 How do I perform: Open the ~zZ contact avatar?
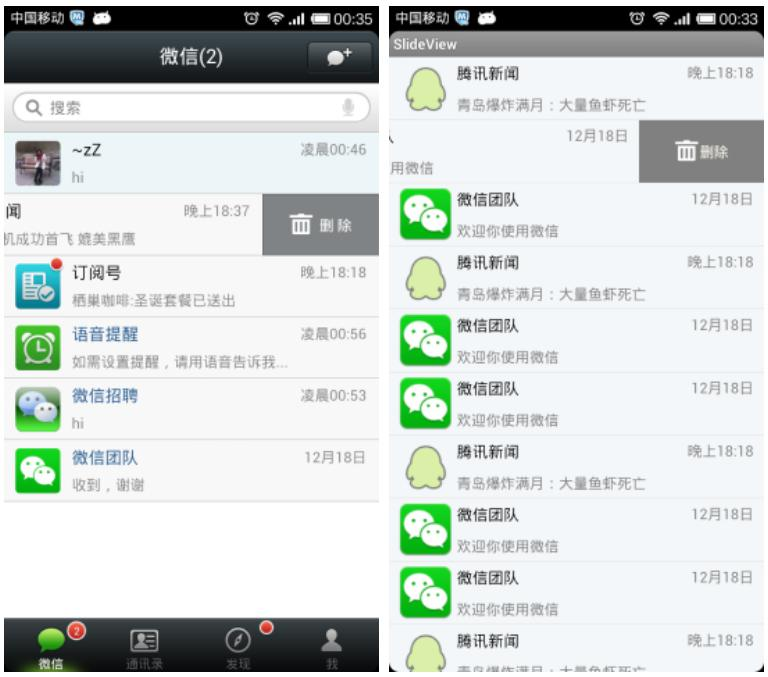click(x=38, y=163)
